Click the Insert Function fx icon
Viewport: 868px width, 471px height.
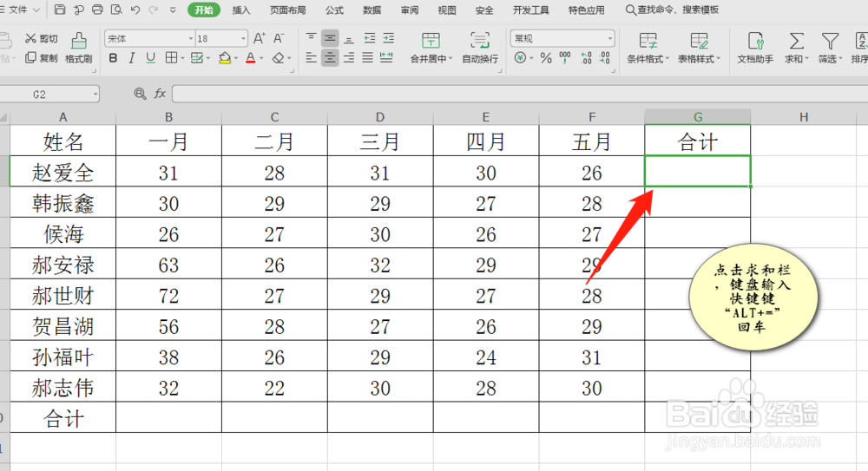coord(160,94)
